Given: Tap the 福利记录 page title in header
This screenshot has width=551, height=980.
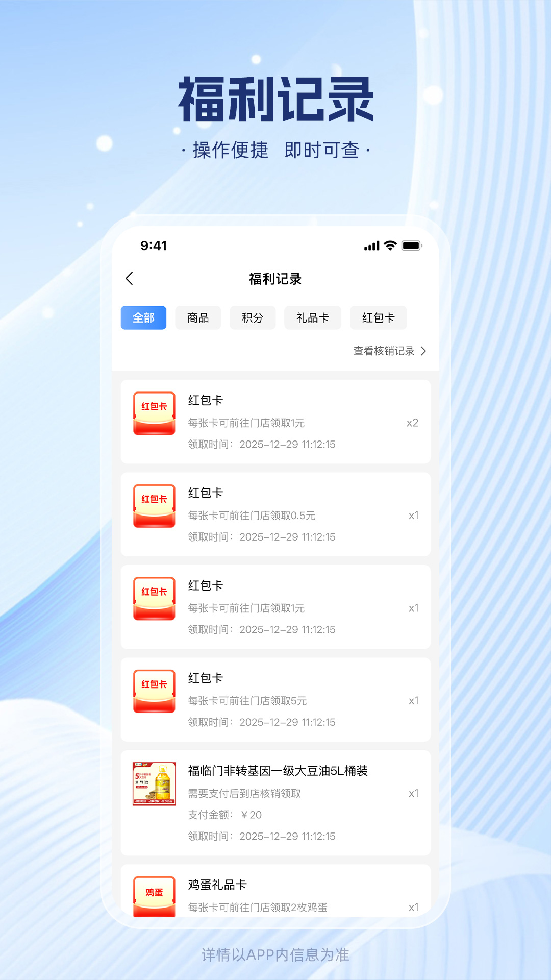Looking at the screenshot, I should (275, 279).
